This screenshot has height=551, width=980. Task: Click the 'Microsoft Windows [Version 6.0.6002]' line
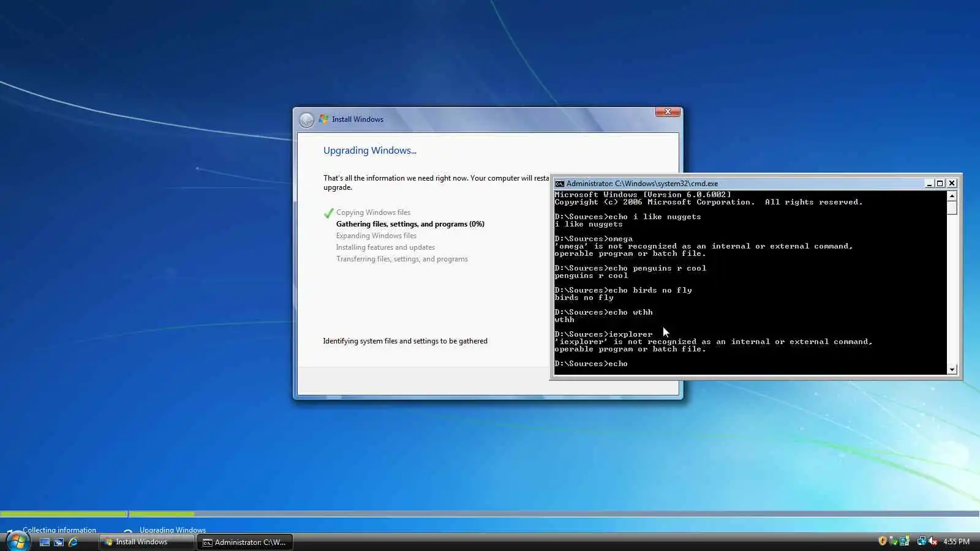pos(643,195)
